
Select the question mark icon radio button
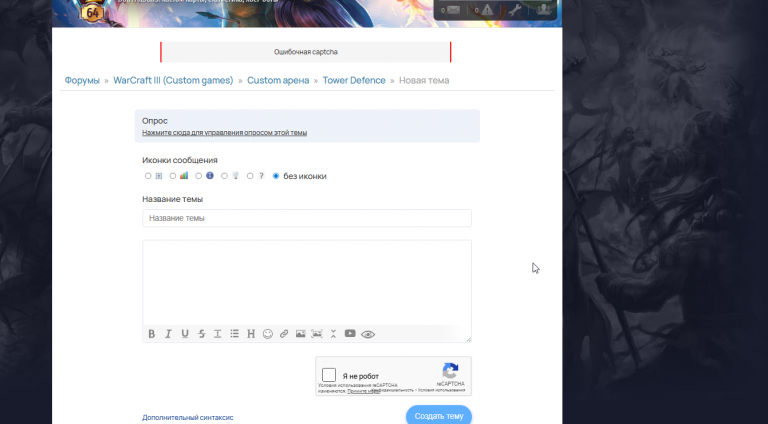tap(250, 176)
